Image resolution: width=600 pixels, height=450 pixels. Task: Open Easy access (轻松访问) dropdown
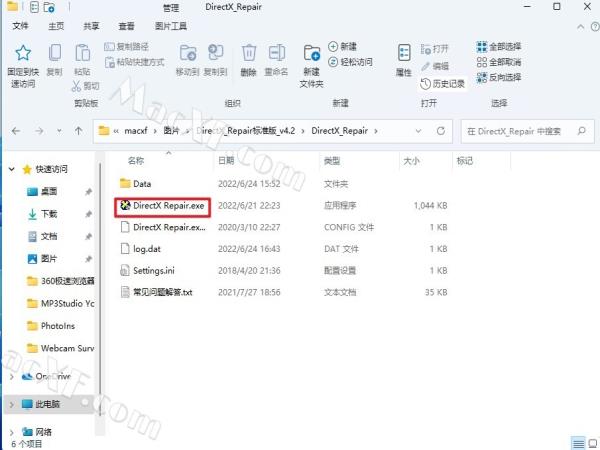tap(350, 62)
